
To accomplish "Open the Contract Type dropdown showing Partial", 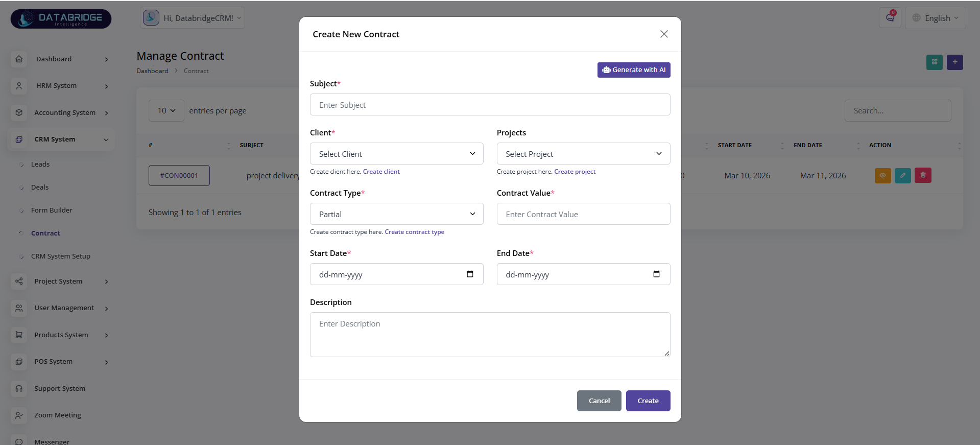I will pos(397,214).
